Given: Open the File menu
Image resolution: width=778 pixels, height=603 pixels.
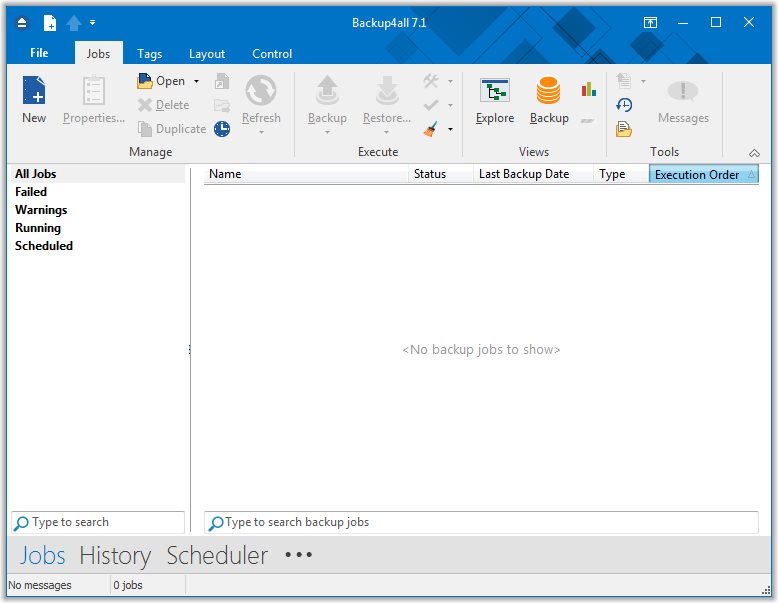Looking at the screenshot, I should [x=39, y=53].
